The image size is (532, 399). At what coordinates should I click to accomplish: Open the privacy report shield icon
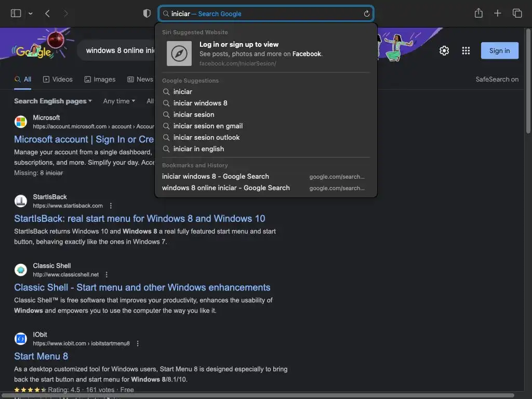[147, 14]
